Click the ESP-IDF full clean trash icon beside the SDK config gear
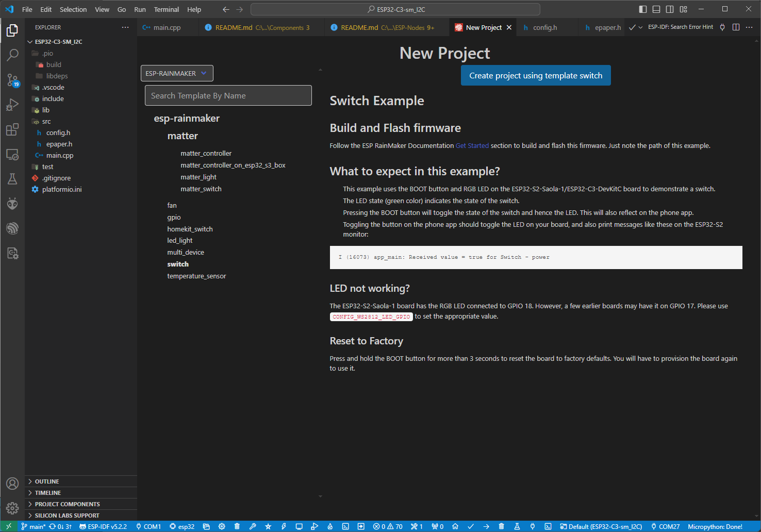This screenshot has height=532, width=761. (237, 526)
